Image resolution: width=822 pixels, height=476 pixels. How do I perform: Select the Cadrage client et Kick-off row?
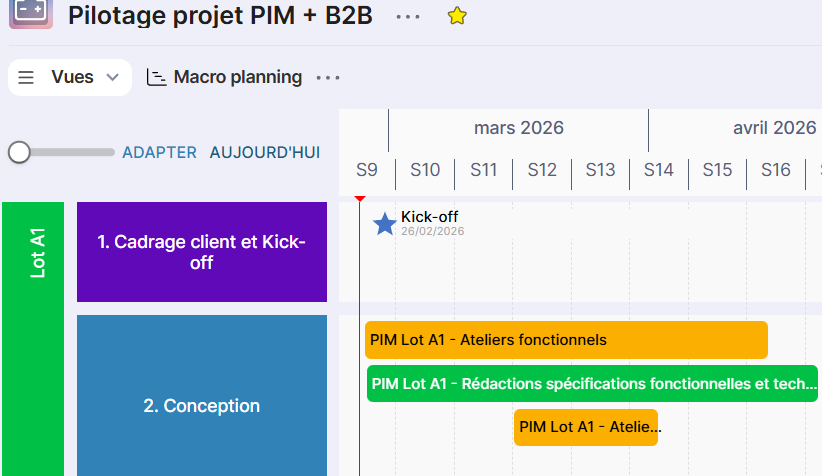202,252
